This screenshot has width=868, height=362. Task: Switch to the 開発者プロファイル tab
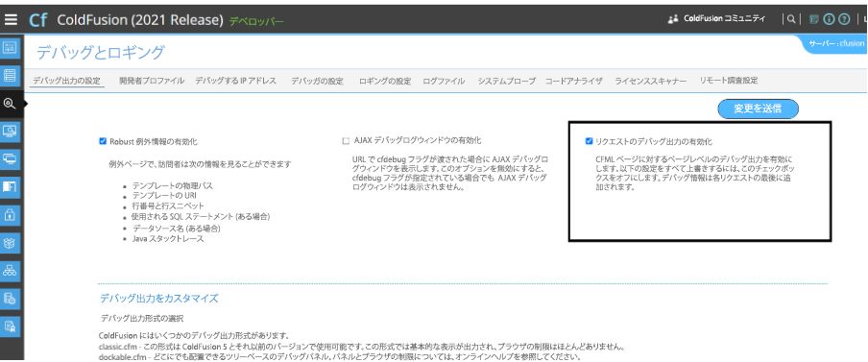pos(152,81)
